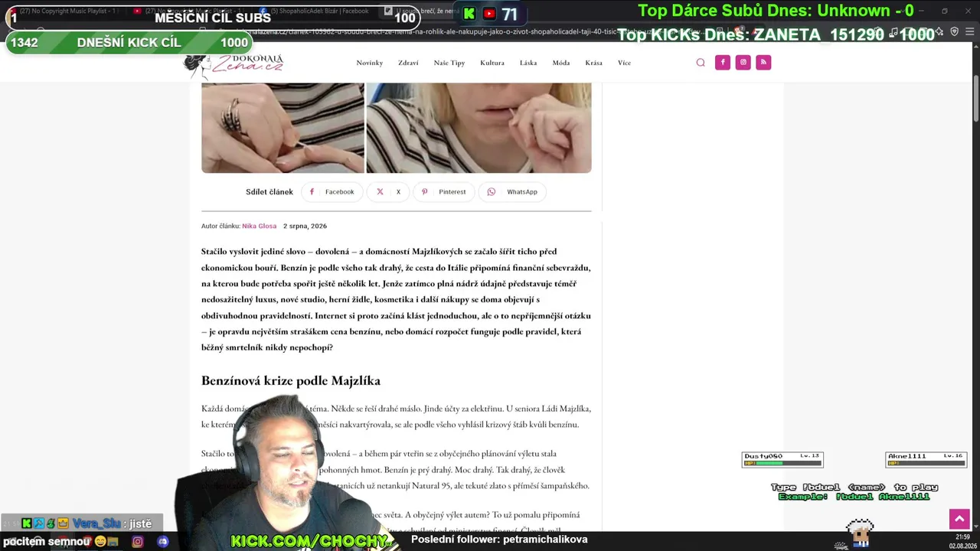The image size is (980, 551).
Task: Open the site search magnifier icon
Action: coord(701,63)
